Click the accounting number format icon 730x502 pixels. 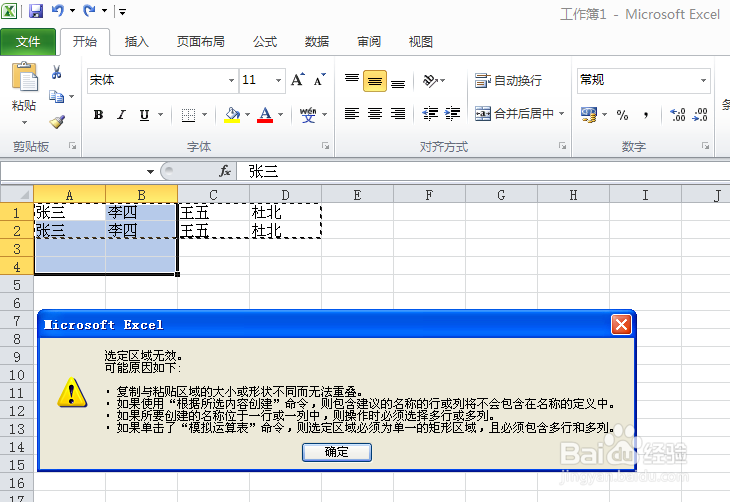[x=589, y=115]
